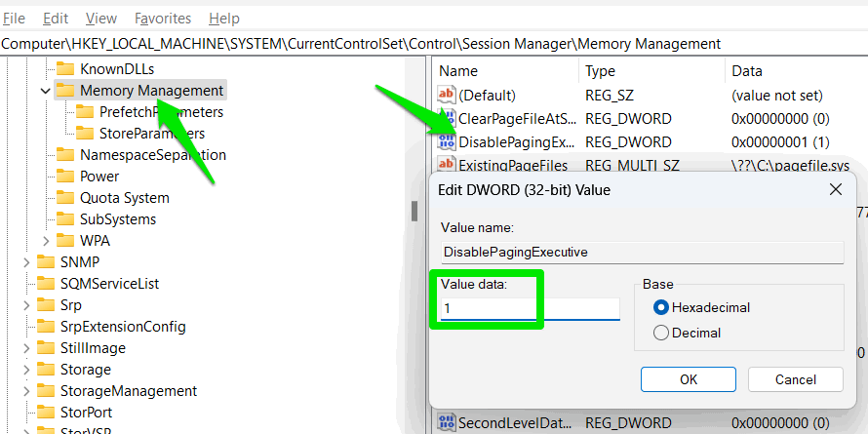
Task: Collapse the Memory Management tree node
Action: (45, 91)
